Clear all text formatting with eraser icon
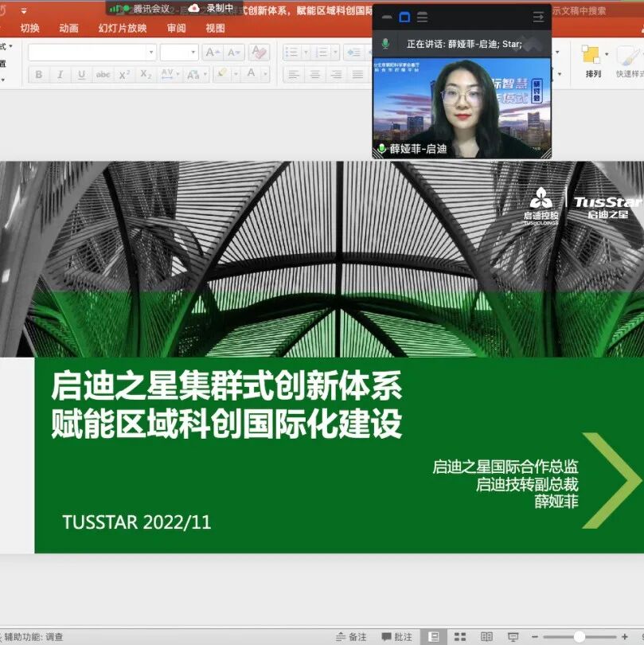Screen dimensions: 644x645 point(259,53)
